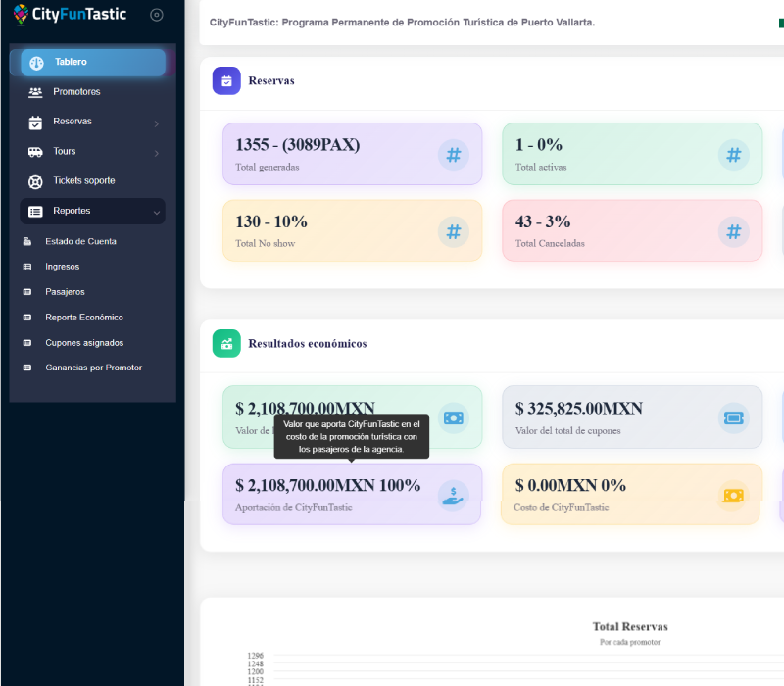Screen dimensions: 784x686
Task: Click the Tours bus icon
Action: [x=35, y=152]
